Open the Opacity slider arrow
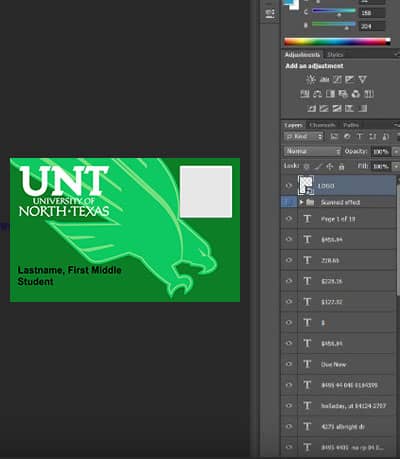 pos(395,152)
